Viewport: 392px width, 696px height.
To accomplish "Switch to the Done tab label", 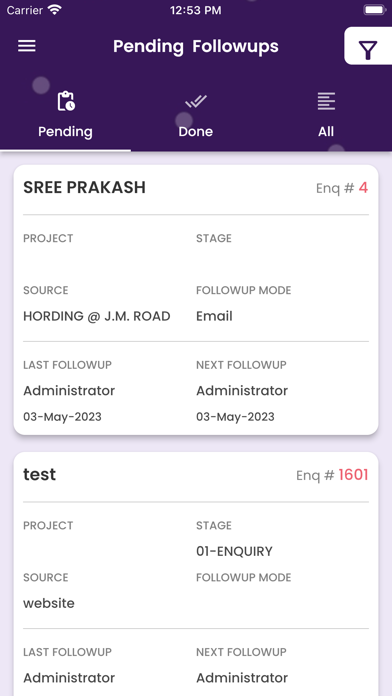I will click(x=196, y=131).
